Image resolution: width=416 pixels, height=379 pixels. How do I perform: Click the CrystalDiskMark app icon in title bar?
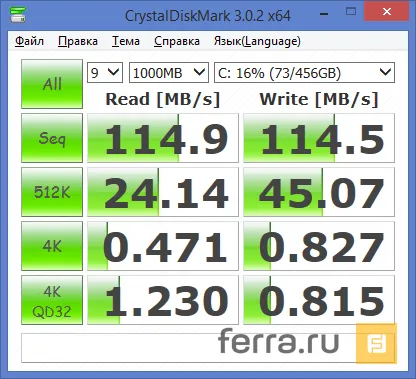pyautogui.click(x=18, y=14)
